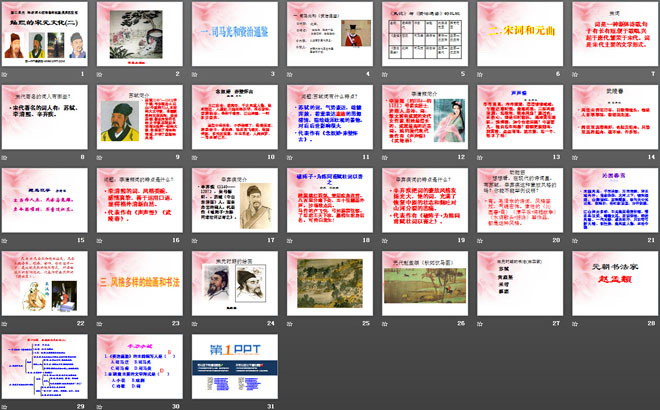Select slide 7 with the red 宋词 definition text
660x410 pixels.
pyautogui.click(x=615, y=34)
